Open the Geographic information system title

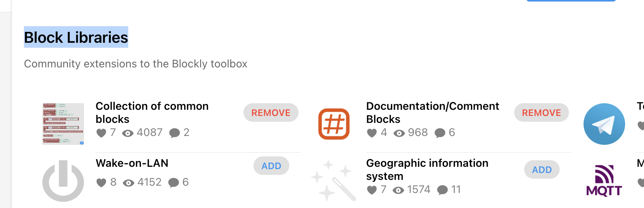tap(427, 169)
